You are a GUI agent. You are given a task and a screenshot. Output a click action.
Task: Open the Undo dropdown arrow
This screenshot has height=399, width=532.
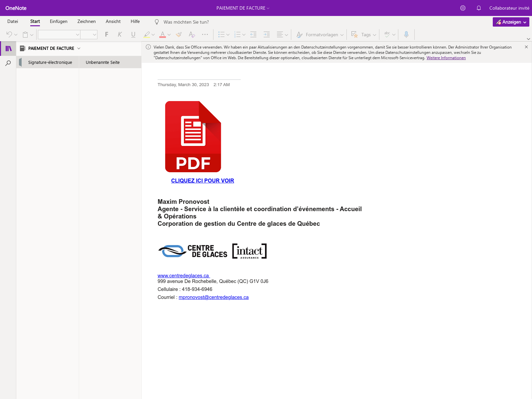click(x=16, y=35)
